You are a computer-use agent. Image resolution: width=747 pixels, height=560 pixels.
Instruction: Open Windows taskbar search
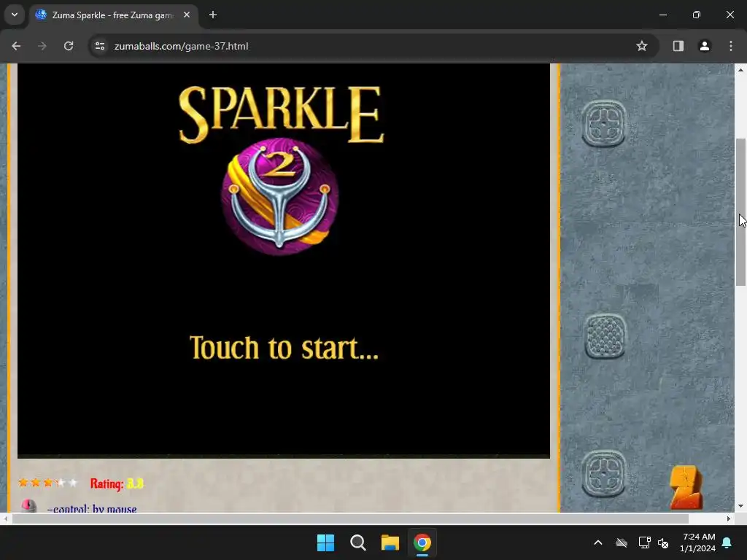click(x=357, y=542)
